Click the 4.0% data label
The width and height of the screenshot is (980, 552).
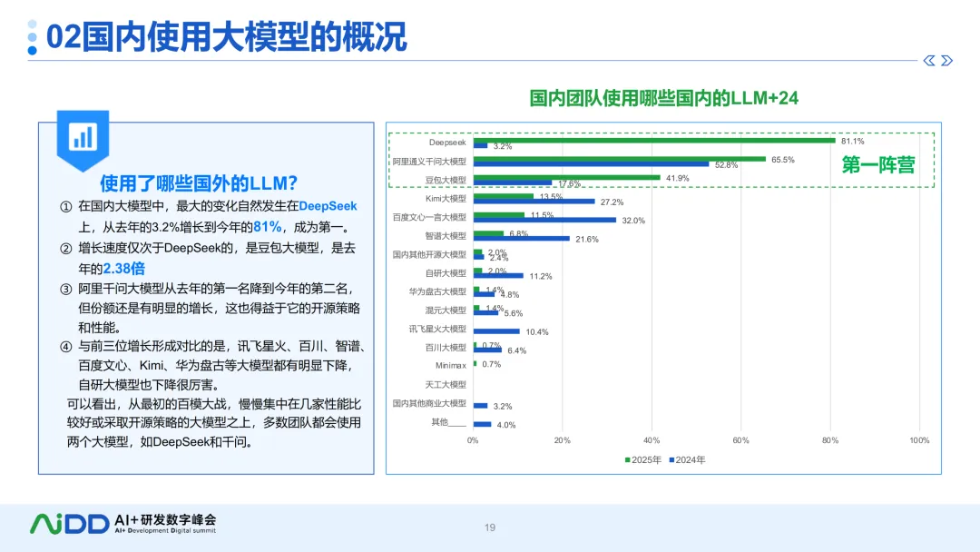pyautogui.click(x=506, y=425)
